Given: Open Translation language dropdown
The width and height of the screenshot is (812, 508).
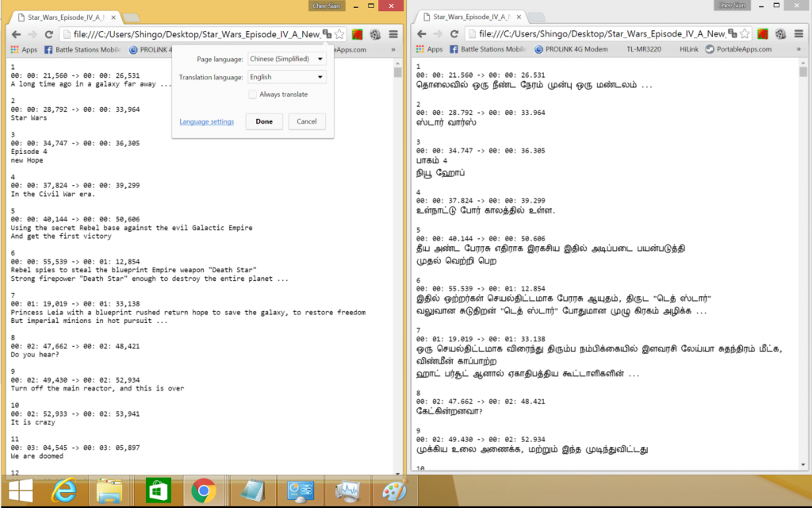Looking at the screenshot, I should coord(287,77).
